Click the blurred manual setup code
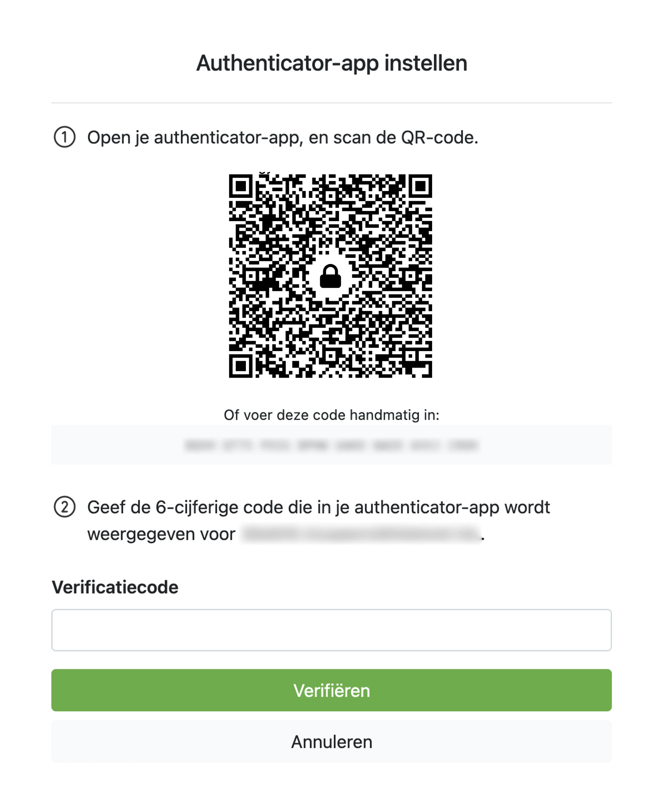 pyautogui.click(x=331, y=445)
